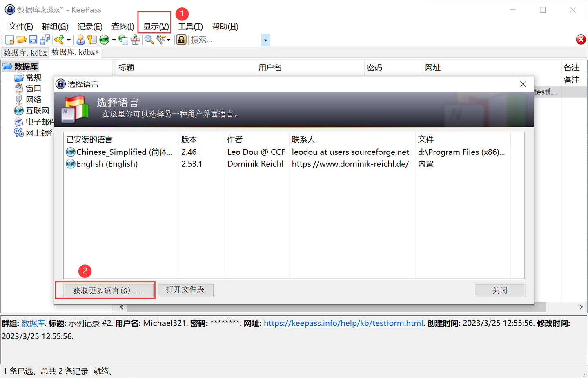Expand the Add Entry key dropdown arrow
This screenshot has width=588, height=378.
(69, 40)
